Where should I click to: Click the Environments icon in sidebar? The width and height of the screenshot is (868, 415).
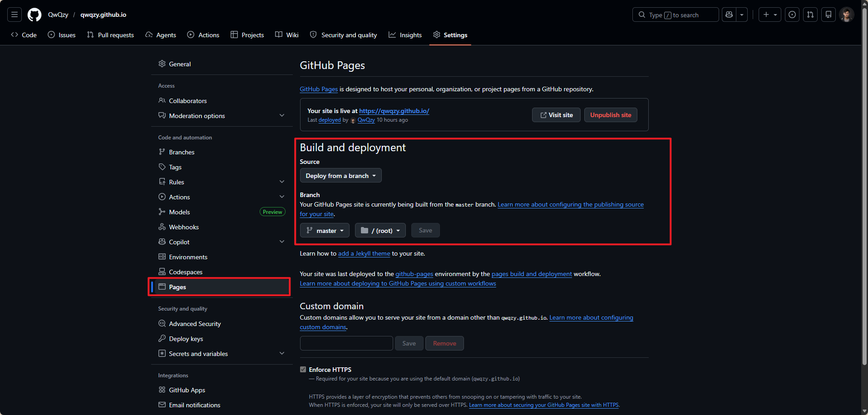pos(162,257)
